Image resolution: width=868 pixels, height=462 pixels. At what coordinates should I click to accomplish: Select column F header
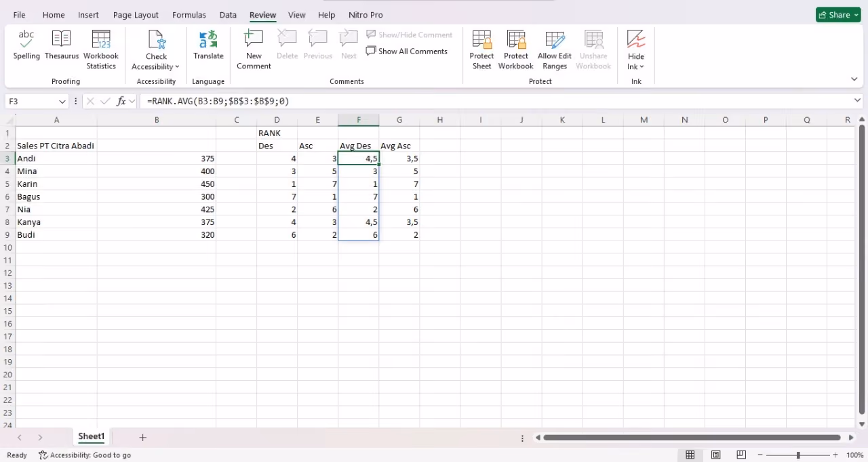pos(359,120)
